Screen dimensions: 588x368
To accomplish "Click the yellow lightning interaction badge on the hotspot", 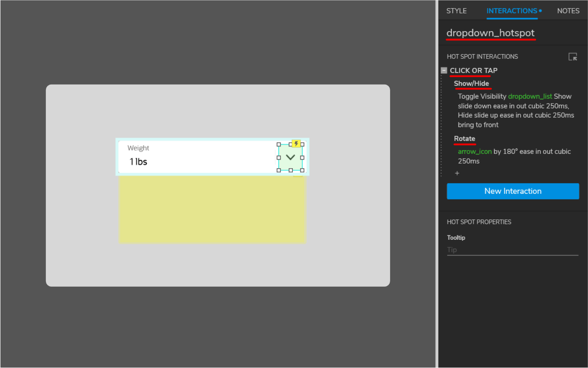I will (297, 143).
